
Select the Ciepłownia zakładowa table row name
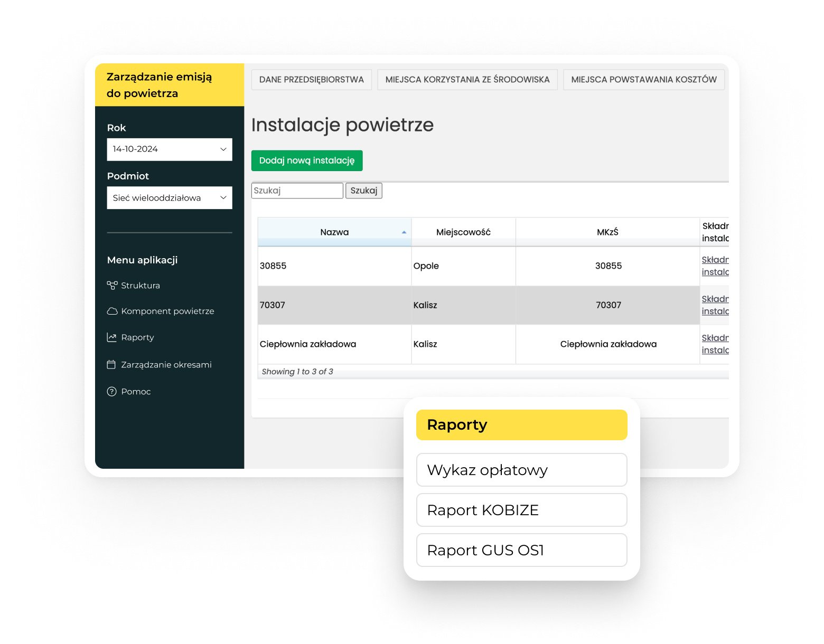(x=308, y=344)
